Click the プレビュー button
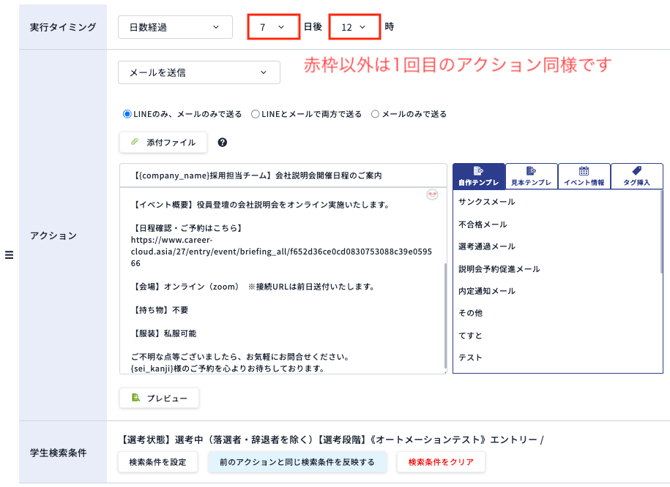This screenshot has height=487, width=670. 159,398
